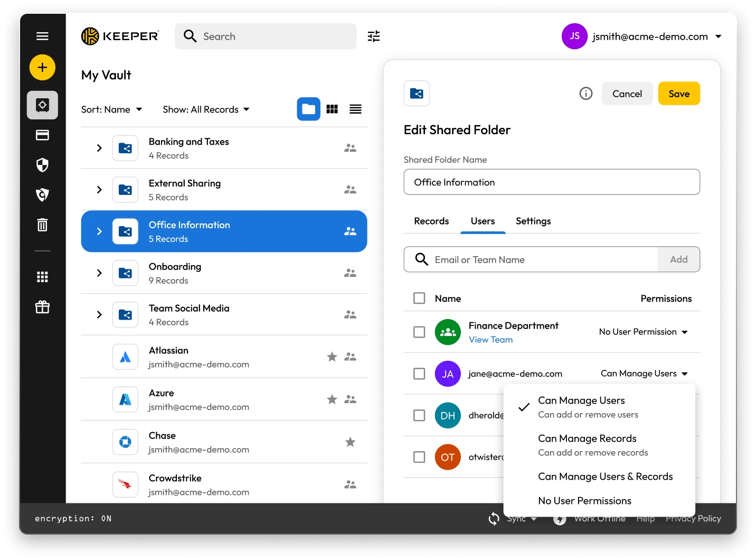Viewport: 756px width, 560px height.
Task: Open the Chase record
Action: (224, 442)
